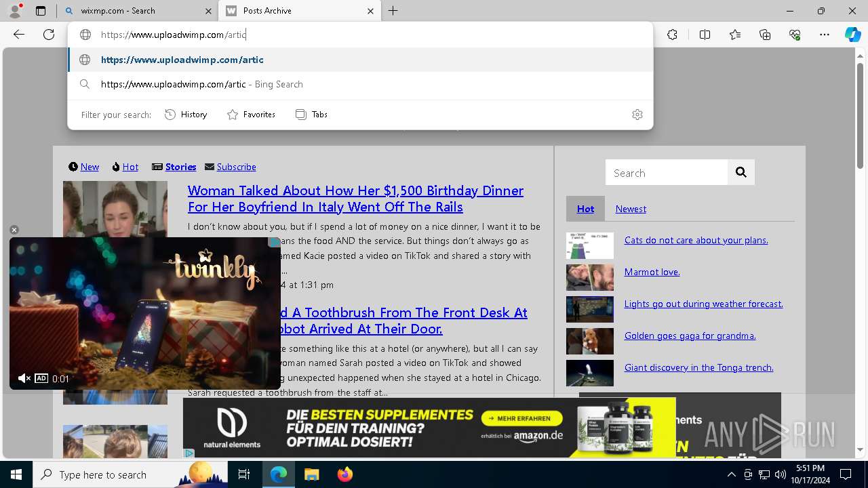Click Cats plans thumbnail image

click(x=590, y=246)
